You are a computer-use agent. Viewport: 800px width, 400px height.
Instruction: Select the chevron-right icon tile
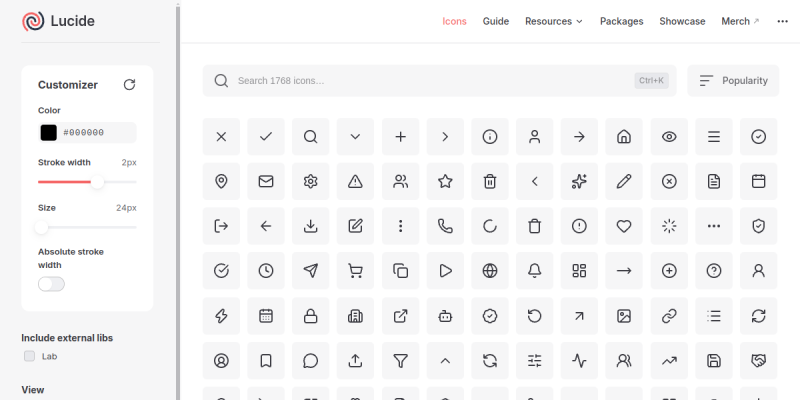tap(445, 136)
